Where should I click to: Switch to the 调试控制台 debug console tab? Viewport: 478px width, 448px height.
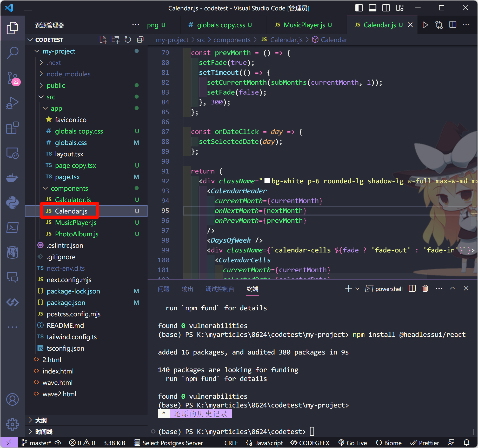coord(220,289)
